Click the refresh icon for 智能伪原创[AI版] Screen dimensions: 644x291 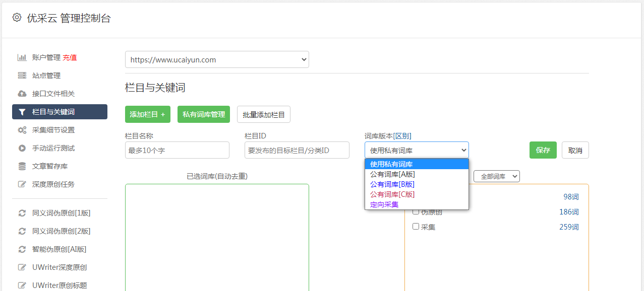pyautogui.click(x=22, y=249)
